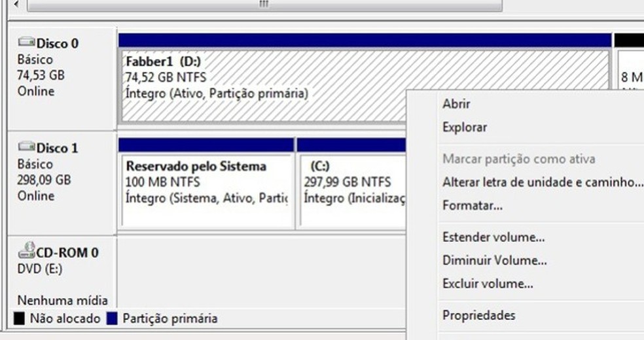Choose Excluir volume from the menu

coord(488,284)
